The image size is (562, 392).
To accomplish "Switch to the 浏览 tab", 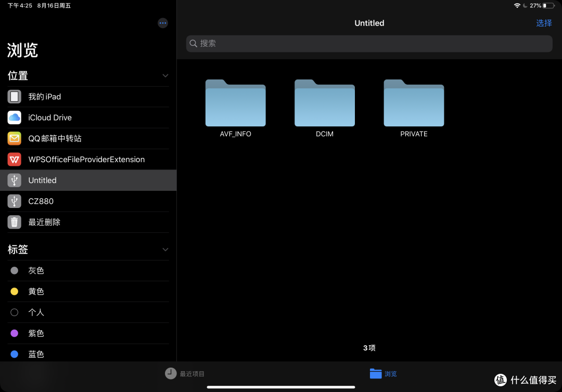I will [x=383, y=373].
